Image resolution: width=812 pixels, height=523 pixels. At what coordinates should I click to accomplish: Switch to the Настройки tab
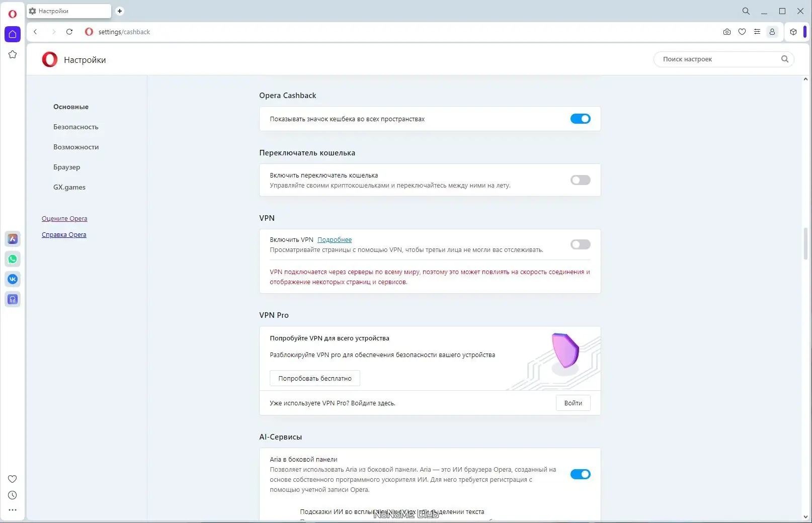point(69,11)
